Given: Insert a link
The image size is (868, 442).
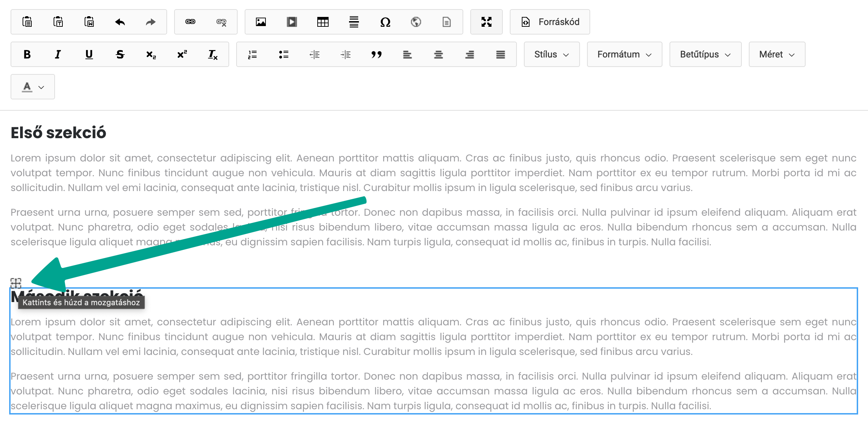Looking at the screenshot, I should [190, 22].
